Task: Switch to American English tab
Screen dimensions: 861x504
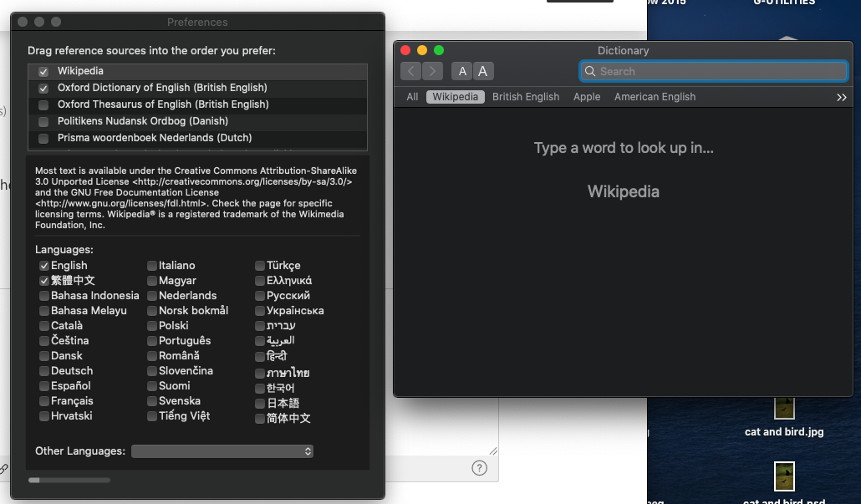Action: click(655, 97)
